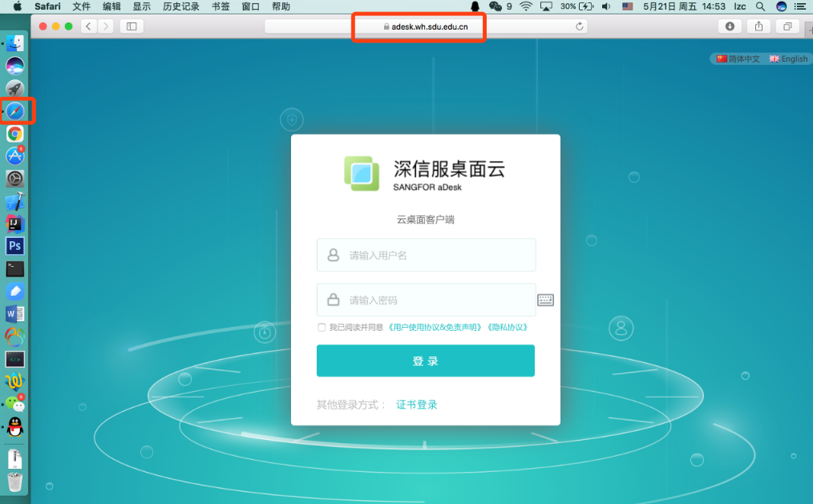Open the 用户使用协议&免责声明 link
813x504 pixels.
coord(435,328)
